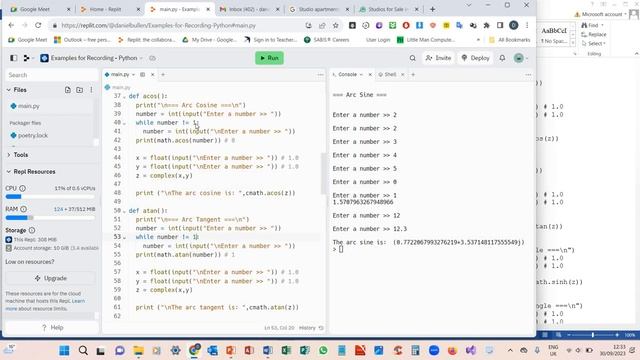The height and width of the screenshot is (360, 640).
Task: Click the CPU usage progress bar
Action: coord(50,197)
